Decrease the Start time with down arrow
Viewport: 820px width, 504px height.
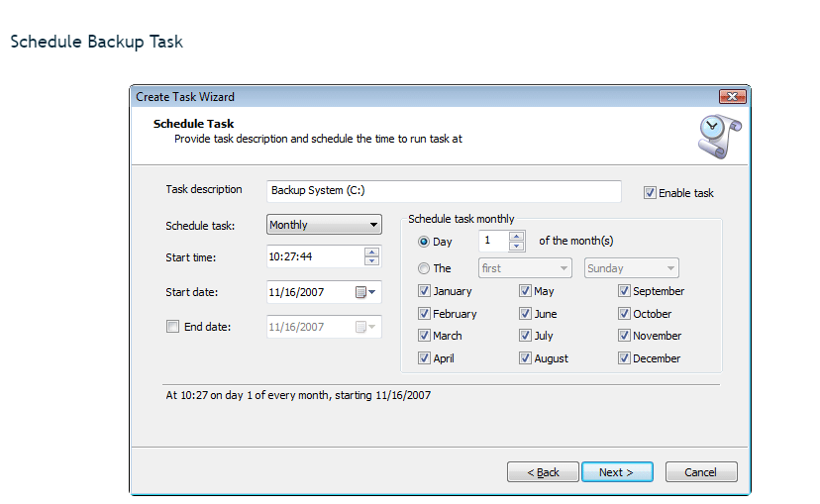pos(371,260)
